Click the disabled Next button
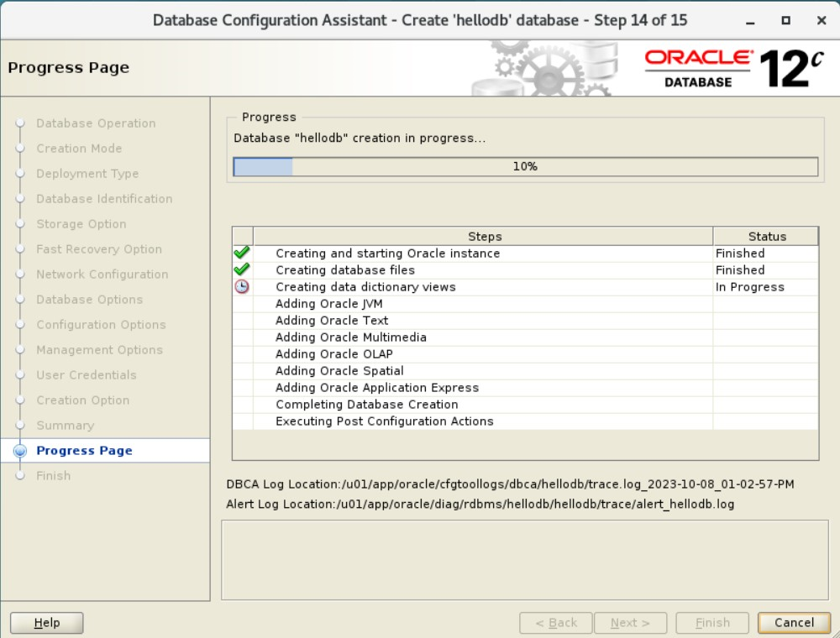840x638 pixels. 631,623
